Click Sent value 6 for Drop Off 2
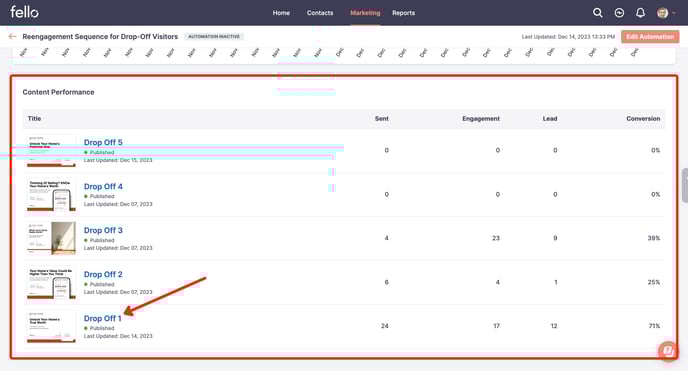The height and width of the screenshot is (371, 688). (387, 282)
